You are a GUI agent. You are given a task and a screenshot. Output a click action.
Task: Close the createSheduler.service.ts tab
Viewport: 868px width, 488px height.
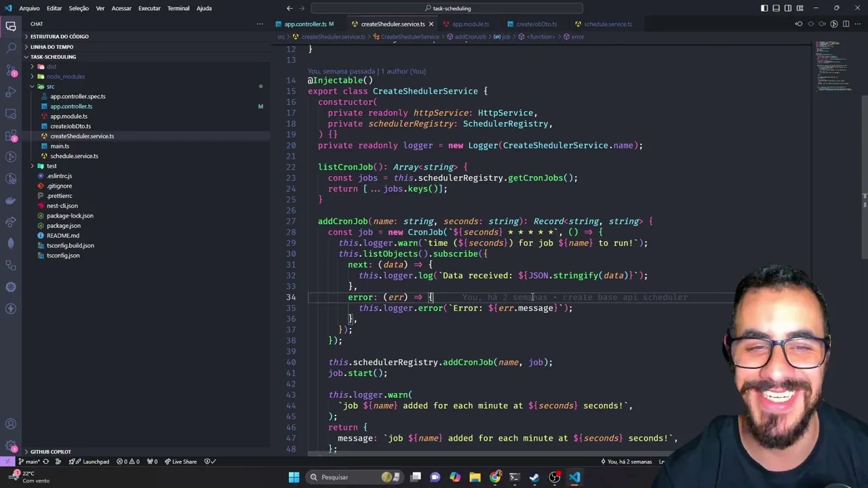click(x=431, y=24)
